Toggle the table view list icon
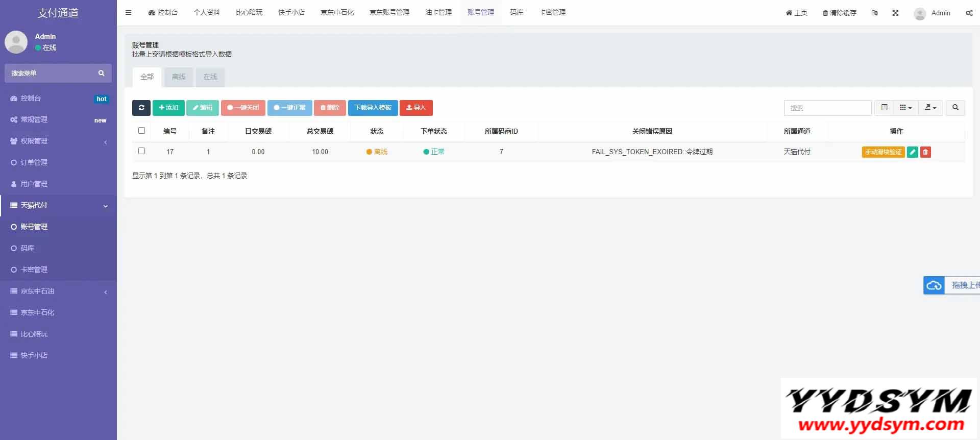980x440 pixels. tap(884, 108)
